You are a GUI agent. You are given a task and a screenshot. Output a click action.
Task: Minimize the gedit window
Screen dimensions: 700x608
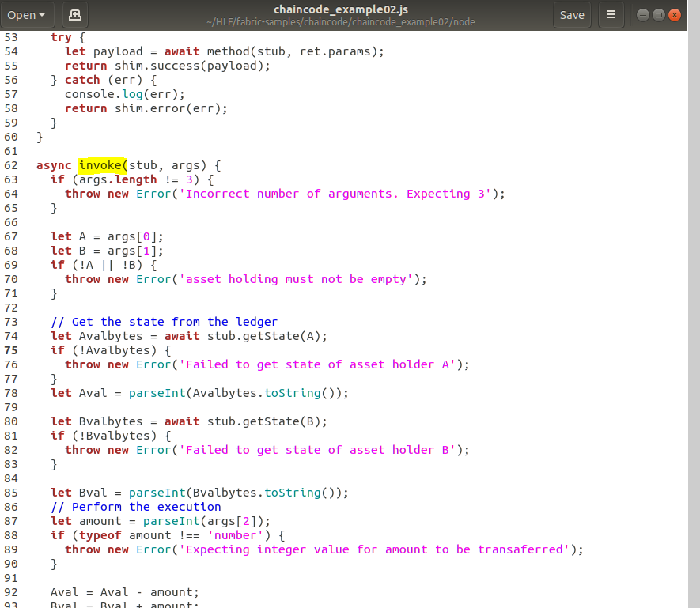coord(642,15)
